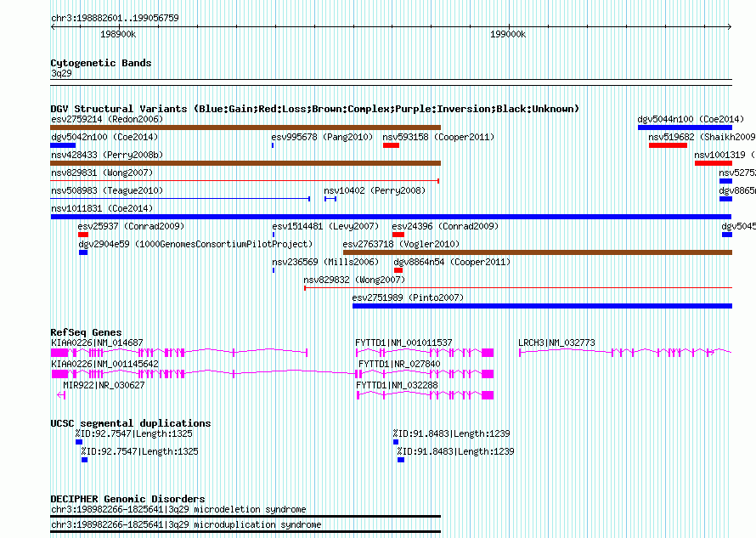Open the FYTTD1|NM_001011537 transcript label
The height and width of the screenshot is (538, 756).
[x=404, y=343]
